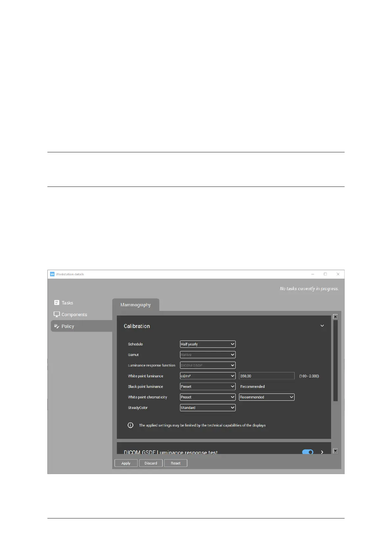Click the Tasks list icon in sidebar
The height and width of the screenshot is (554, 392).
pyautogui.click(x=57, y=303)
